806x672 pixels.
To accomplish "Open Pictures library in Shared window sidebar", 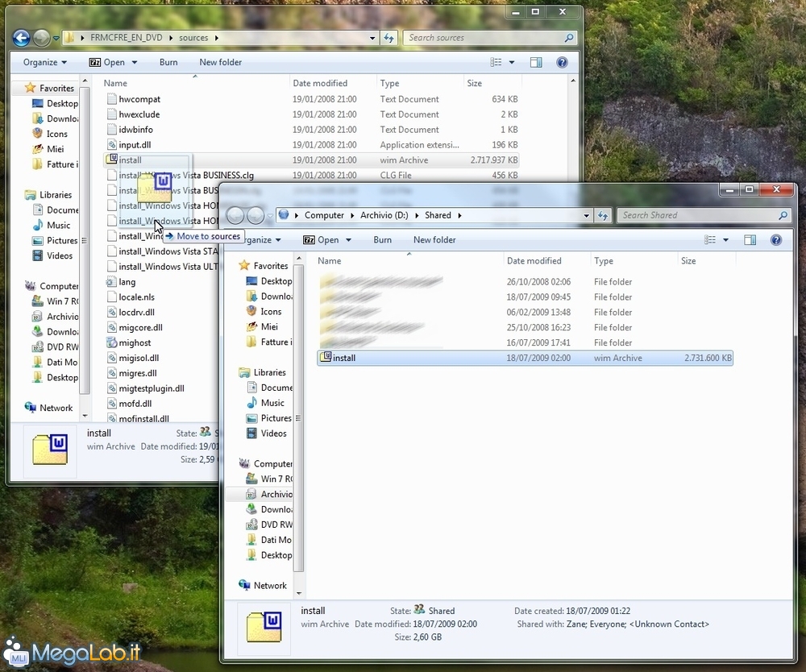I will 269,418.
